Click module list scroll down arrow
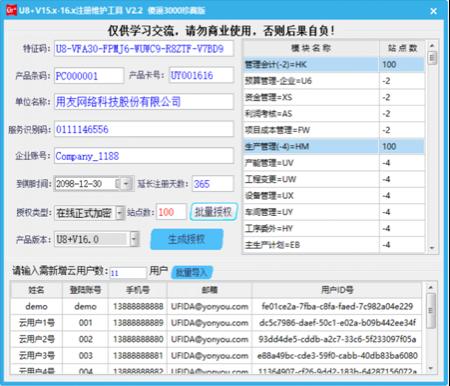The height and width of the screenshot is (386, 450). 432,248
